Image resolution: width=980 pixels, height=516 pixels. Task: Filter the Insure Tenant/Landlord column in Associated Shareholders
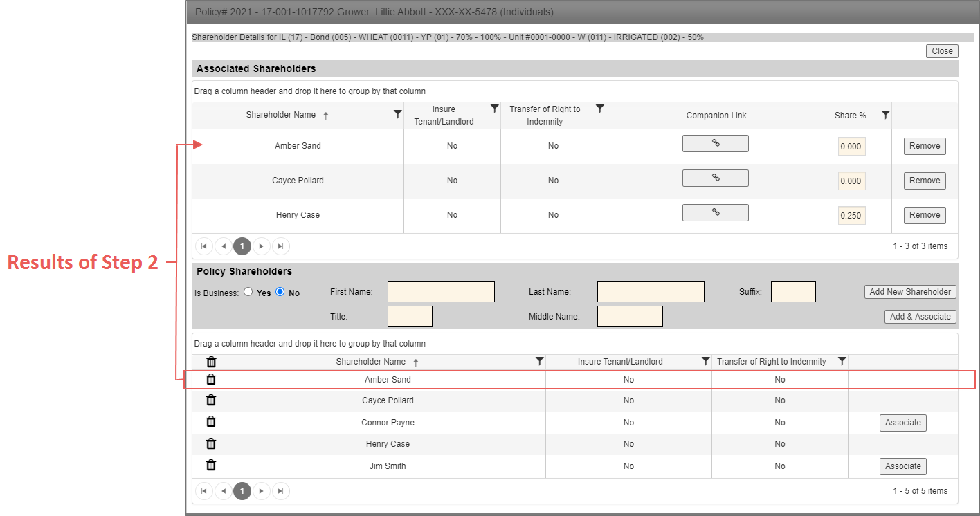[x=494, y=109]
